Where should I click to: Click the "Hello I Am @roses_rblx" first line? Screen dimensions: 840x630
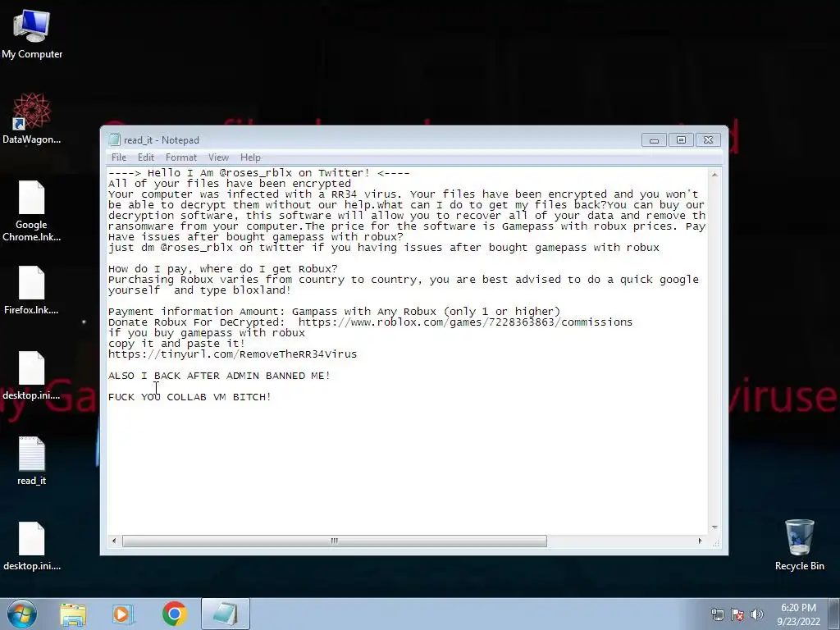(258, 172)
